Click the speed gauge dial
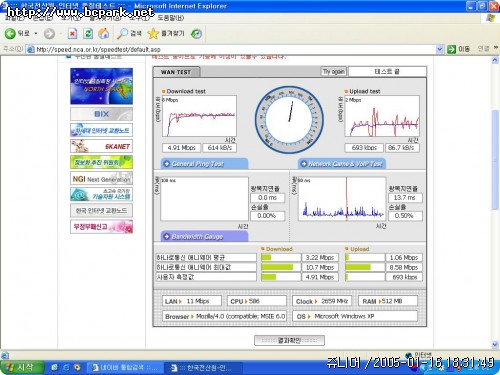 coord(289,120)
